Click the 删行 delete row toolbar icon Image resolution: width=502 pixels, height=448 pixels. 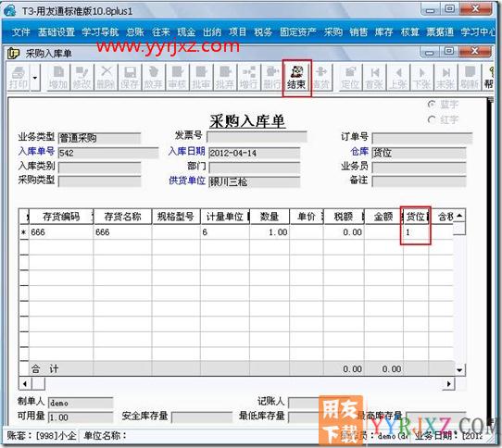pos(271,78)
